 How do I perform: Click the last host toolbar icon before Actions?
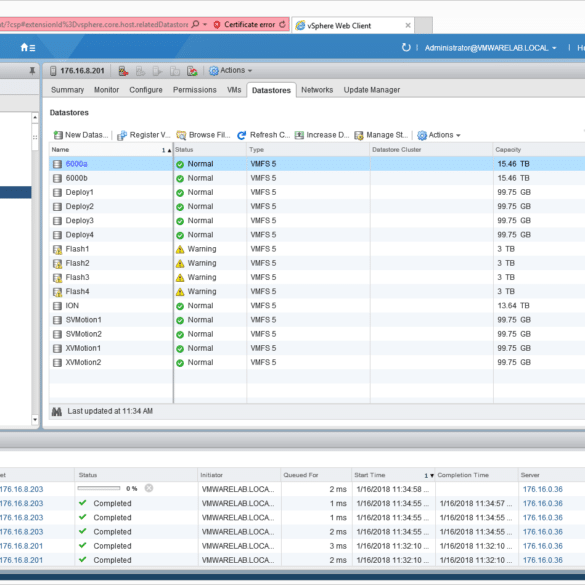192,71
